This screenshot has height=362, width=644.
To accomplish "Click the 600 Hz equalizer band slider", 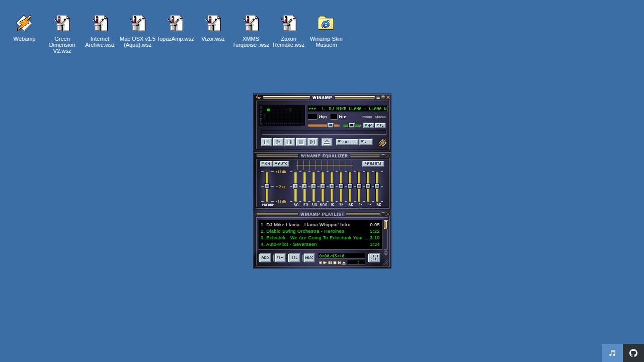I will click(x=323, y=187).
